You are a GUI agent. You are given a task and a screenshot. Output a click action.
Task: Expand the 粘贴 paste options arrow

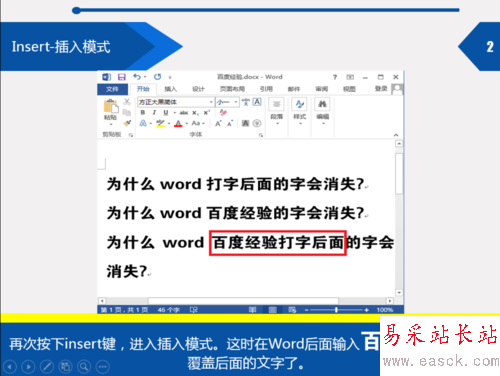(x=111, y=124)
